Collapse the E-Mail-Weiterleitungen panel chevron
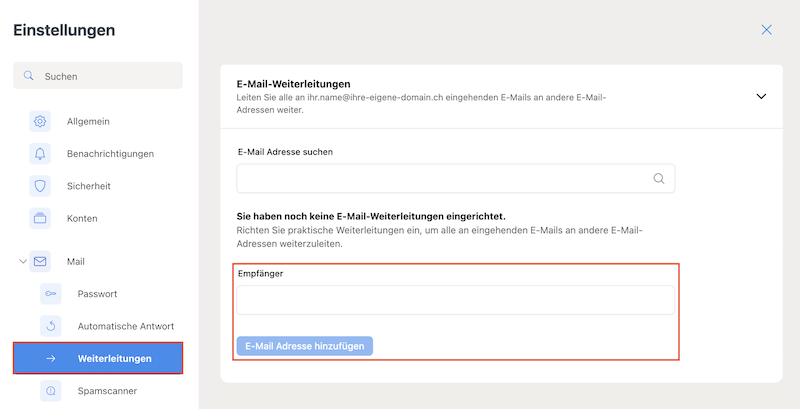The image size is (800, 409). coord(761,96)
